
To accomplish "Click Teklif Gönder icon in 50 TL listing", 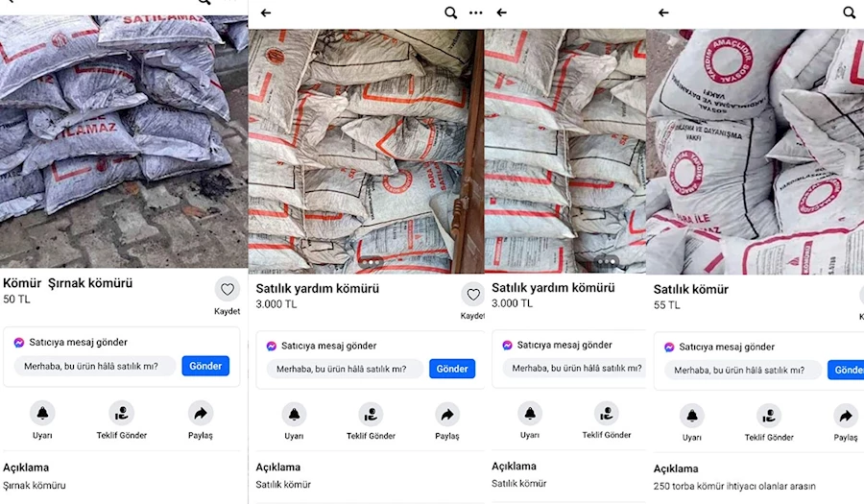I will (x=122, y=413).
